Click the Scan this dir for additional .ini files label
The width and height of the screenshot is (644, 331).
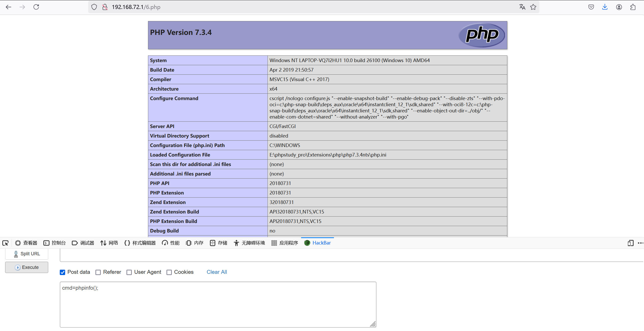click(190, 164)
